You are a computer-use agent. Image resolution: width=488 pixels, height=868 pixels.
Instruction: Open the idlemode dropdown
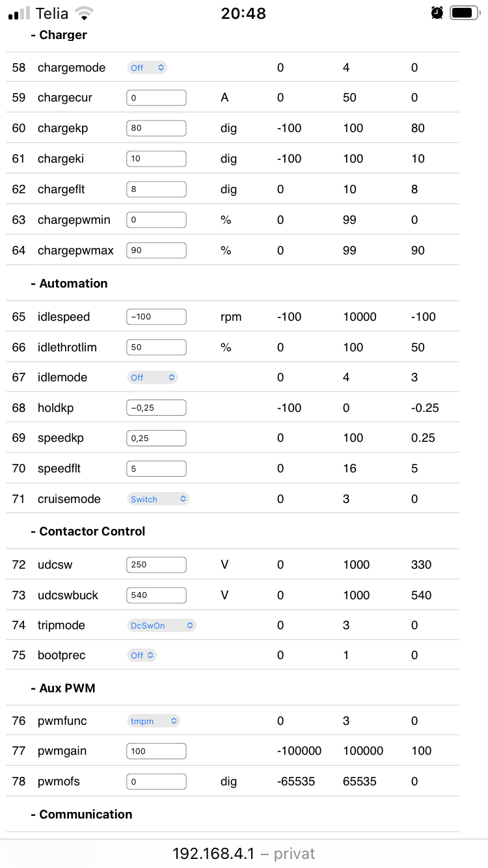pyautogui.click(x=152, y=377)
